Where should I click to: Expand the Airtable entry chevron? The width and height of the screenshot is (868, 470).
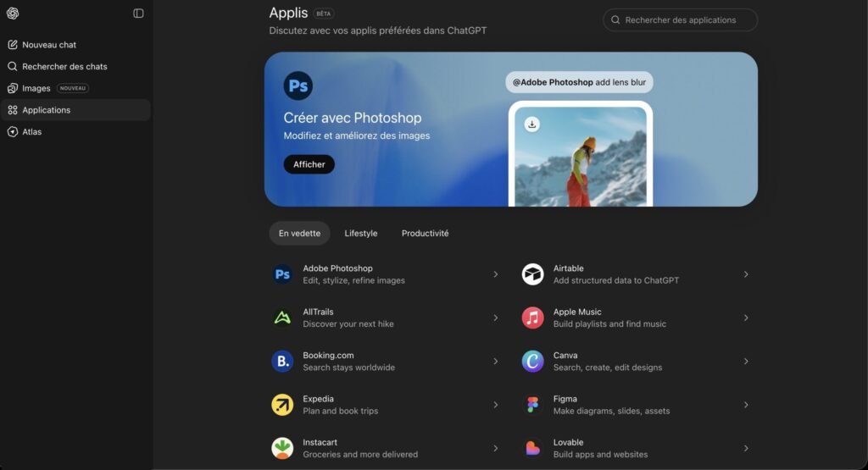coord(746,274)
